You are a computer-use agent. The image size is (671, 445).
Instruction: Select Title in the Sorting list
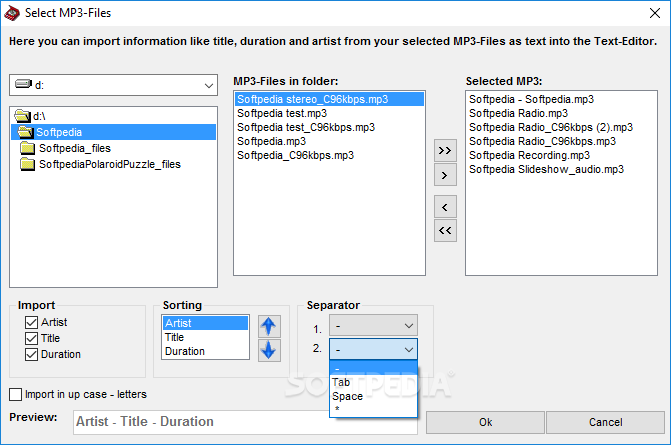click(205, 337)
